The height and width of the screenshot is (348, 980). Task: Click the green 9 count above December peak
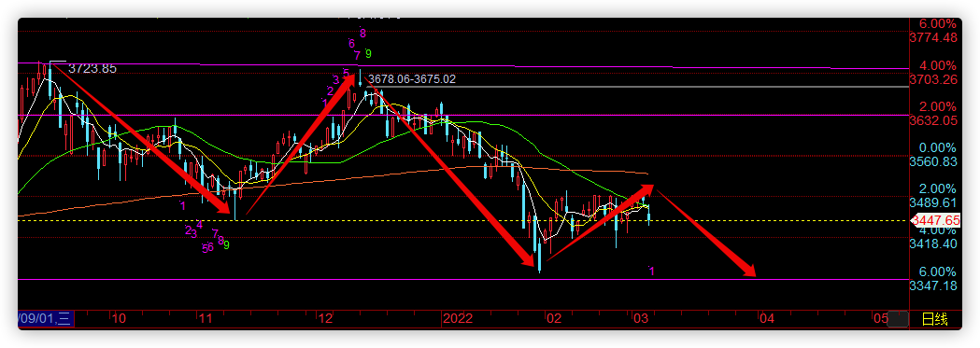(368, 53)
